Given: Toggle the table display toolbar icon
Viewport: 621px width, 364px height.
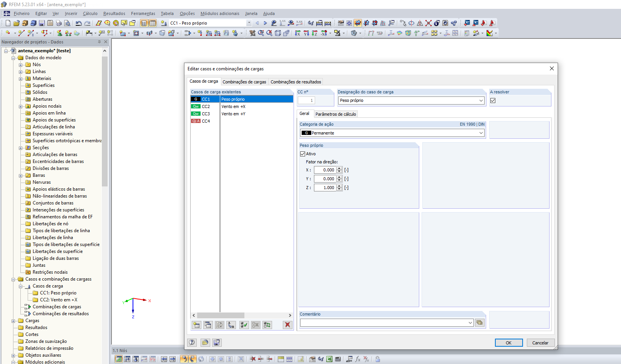Looking at the screenshot, I should (153, 23).
